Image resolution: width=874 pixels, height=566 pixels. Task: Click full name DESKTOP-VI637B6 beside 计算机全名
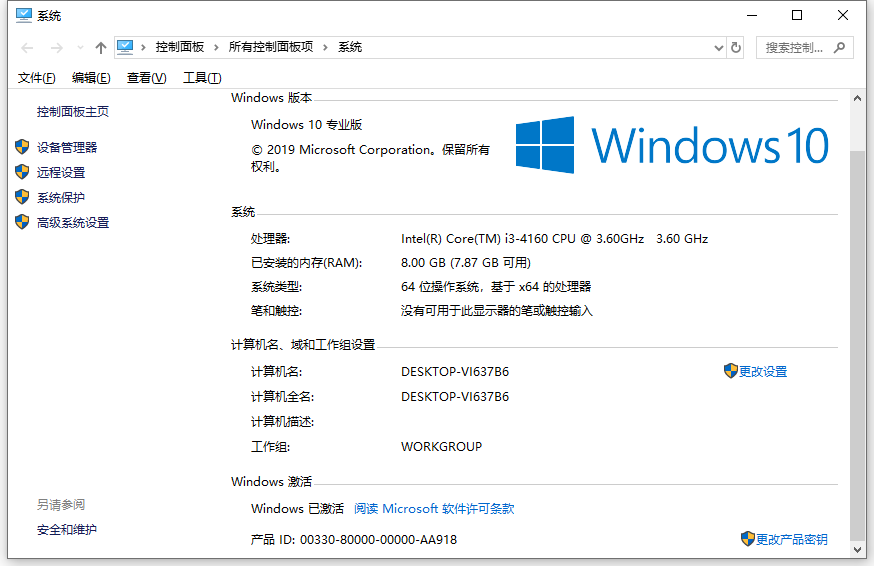pyautogui.click(x=455, y=396)
